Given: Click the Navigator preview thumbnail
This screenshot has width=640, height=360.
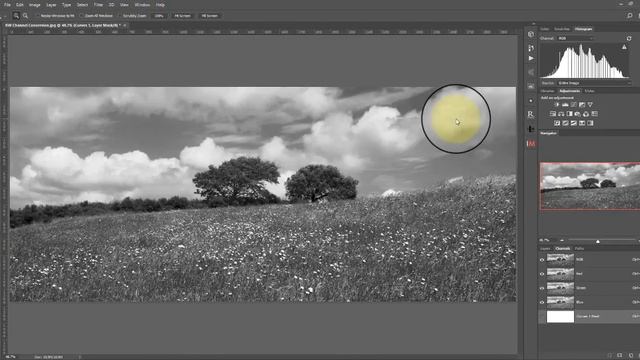Looking at the screenshot, I should (590, 186).
